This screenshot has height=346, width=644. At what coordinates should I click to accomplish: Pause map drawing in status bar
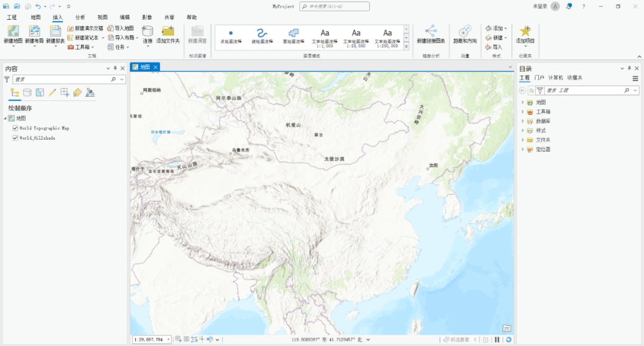point(497,339)
